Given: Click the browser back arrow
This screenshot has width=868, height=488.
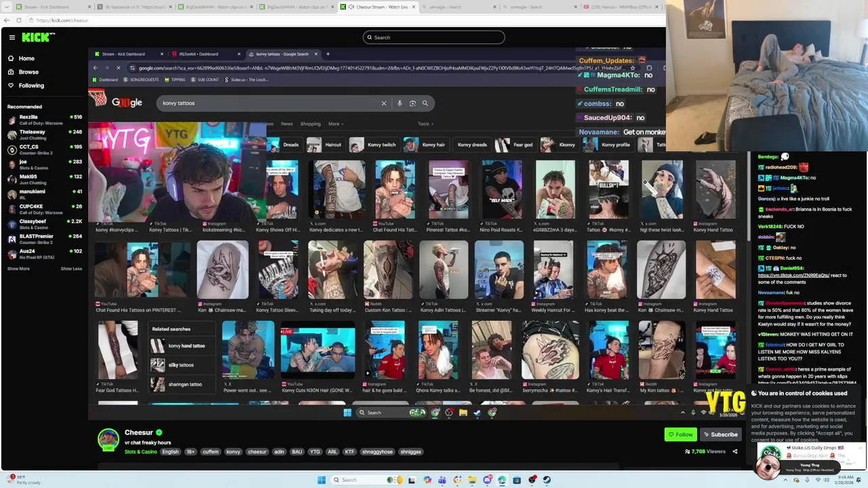Looking at the screenshot, I should 7,20.
